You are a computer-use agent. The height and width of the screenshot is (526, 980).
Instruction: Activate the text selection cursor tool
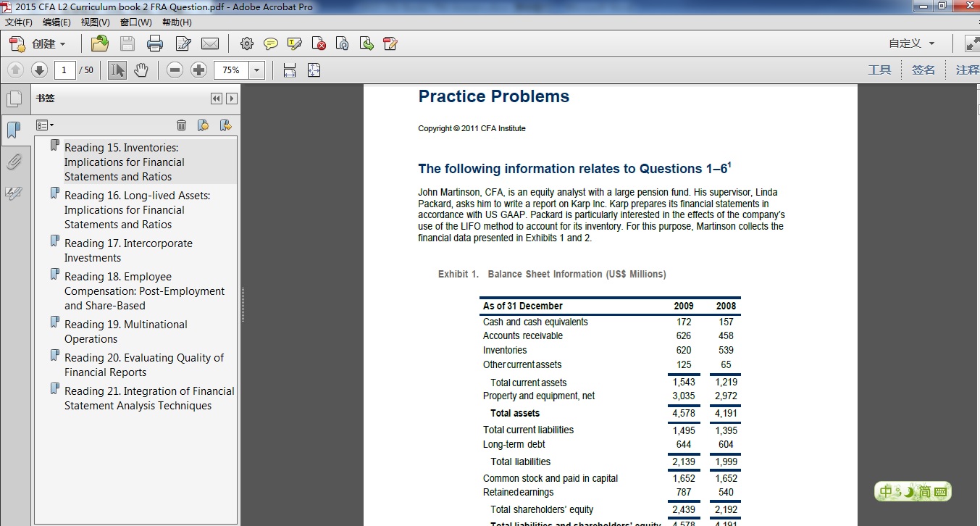click(x=117, y=70)
